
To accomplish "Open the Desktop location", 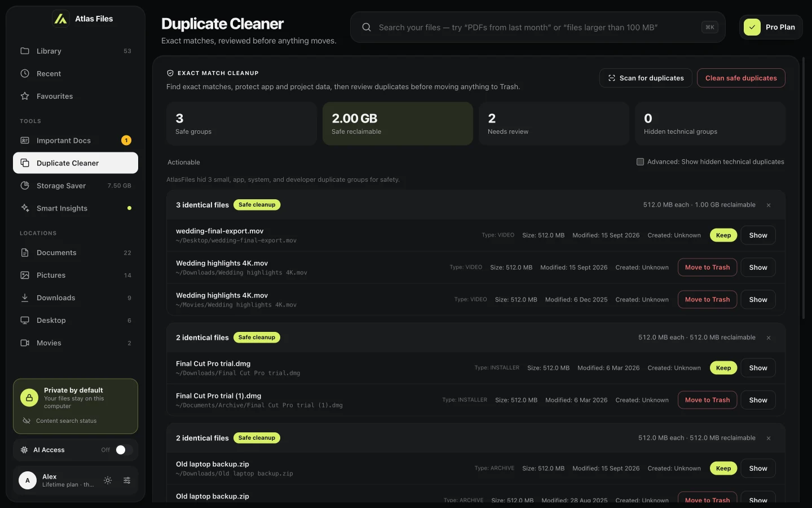I will point(76,321).
